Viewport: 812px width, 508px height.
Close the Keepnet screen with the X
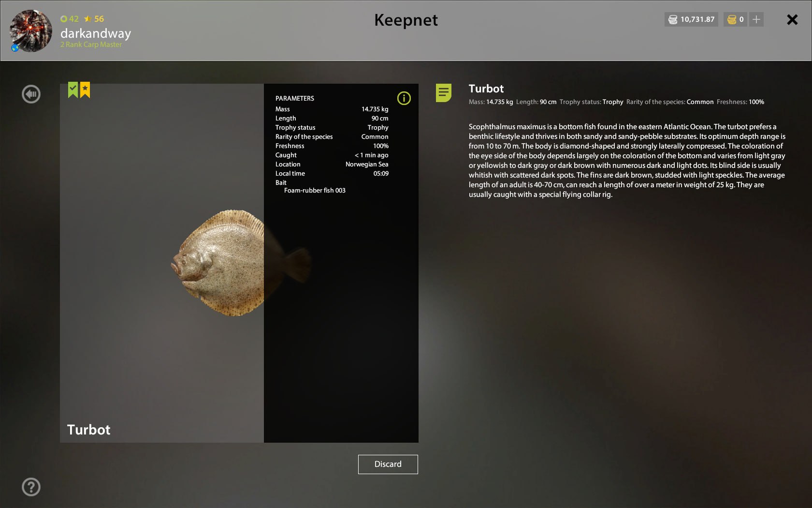coord(792,19)
